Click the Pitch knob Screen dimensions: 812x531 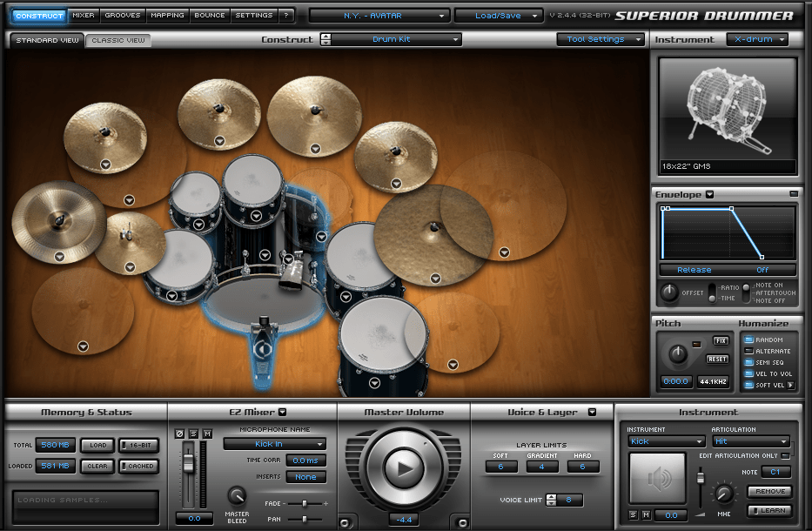(x=676, y=353)
